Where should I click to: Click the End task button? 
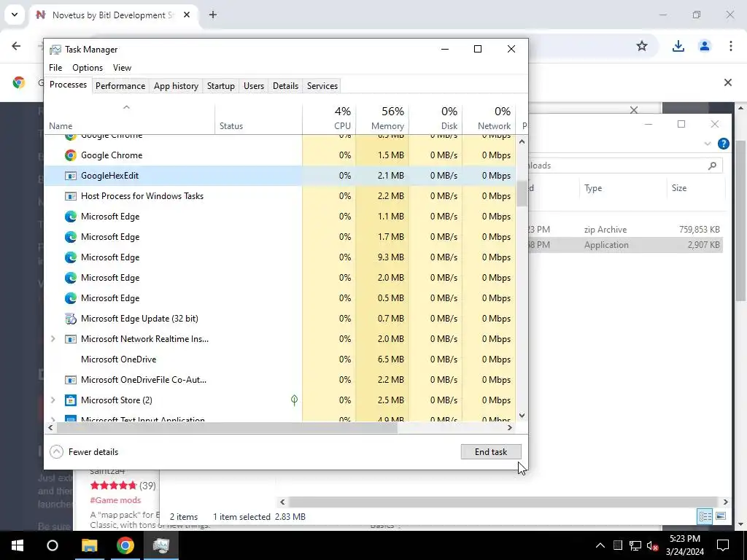(491, 452)
